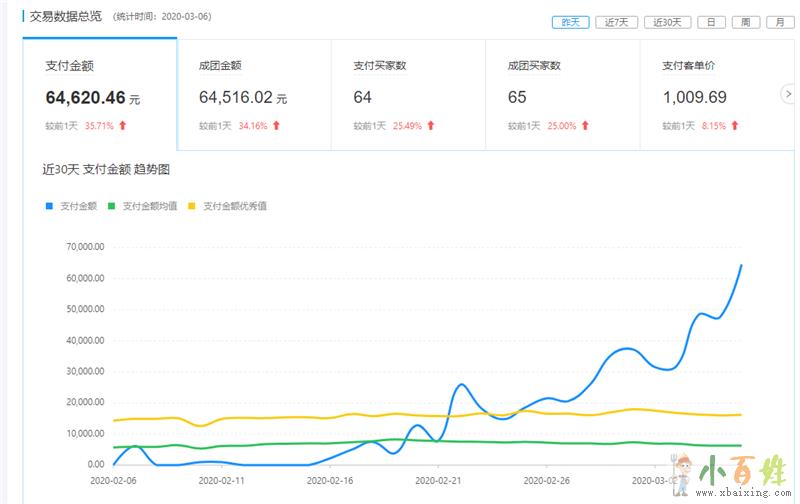Switch to 近7天 time range
Screen dimensions: 800x504
click(x=615, y=22)
